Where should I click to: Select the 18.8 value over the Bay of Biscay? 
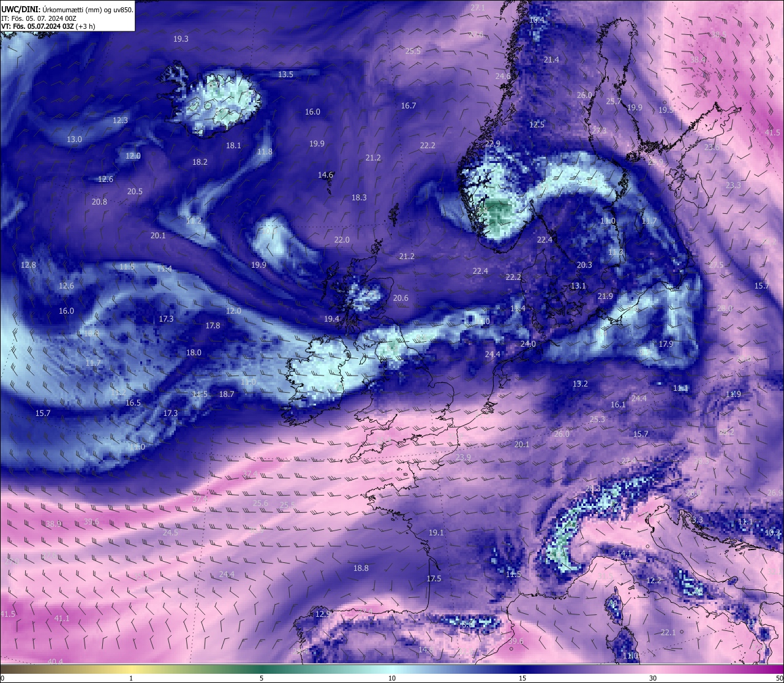[x=361, y=568]
